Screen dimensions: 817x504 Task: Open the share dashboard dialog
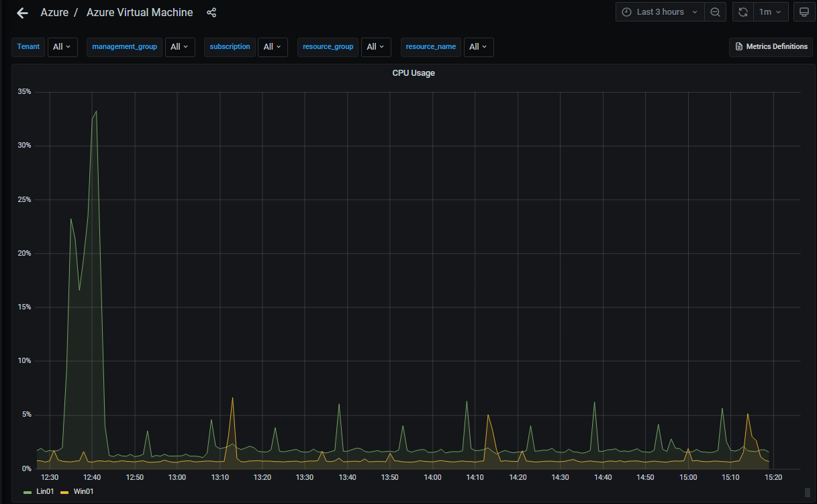click(211, 12)
